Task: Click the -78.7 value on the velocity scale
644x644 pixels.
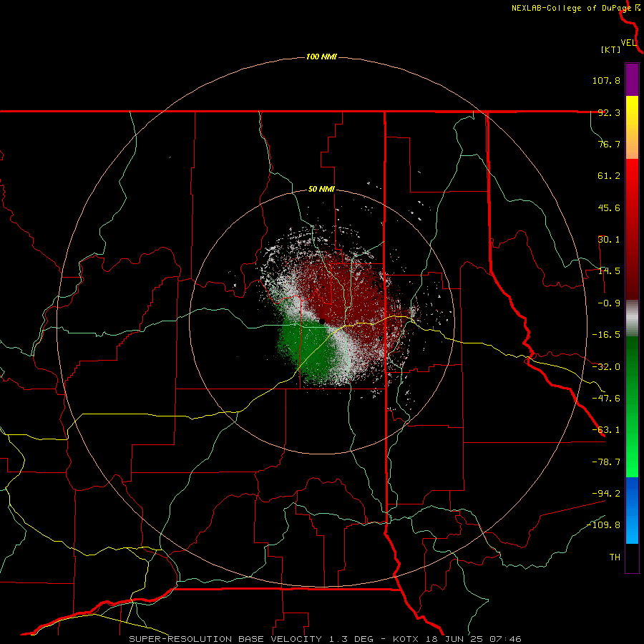Action: coord(606,462)
